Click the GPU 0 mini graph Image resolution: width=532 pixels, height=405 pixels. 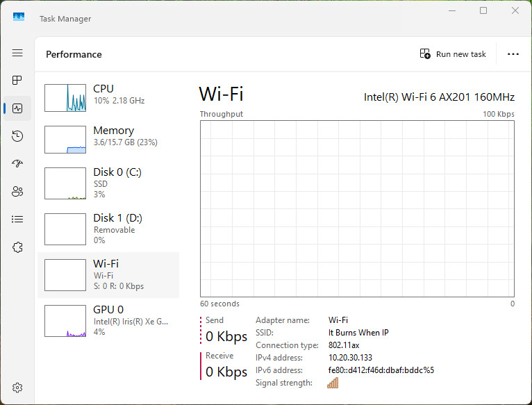point(65,321)
